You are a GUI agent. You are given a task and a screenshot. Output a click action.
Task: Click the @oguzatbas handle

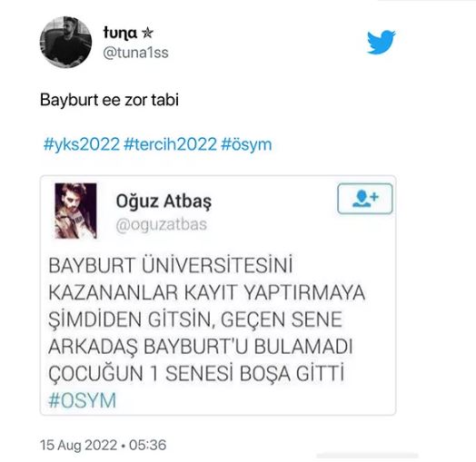[x=162, y=225]
